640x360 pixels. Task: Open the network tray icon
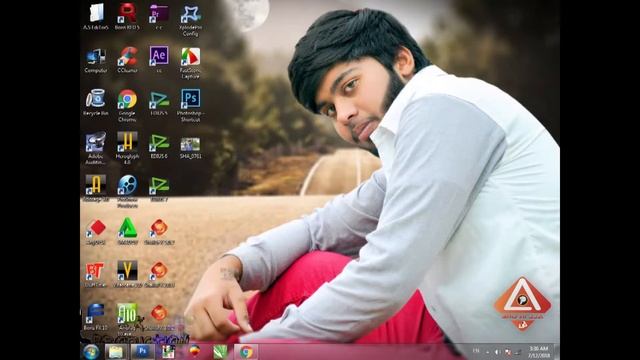(x=518, y=351)
